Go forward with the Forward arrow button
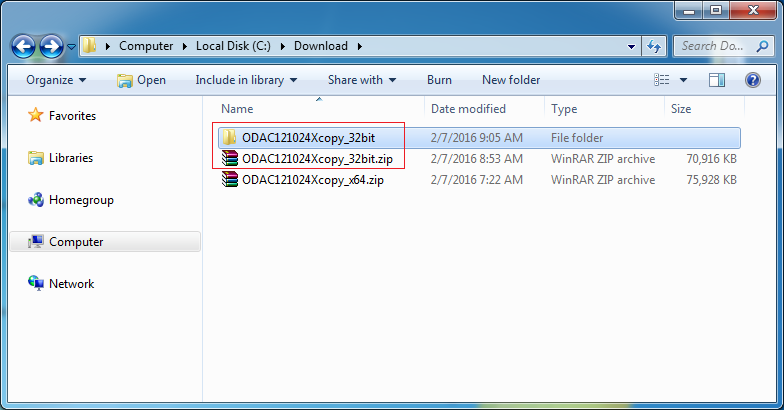This screenshot has height=410, width=784. pyautogui.click(x=52, y=46)
